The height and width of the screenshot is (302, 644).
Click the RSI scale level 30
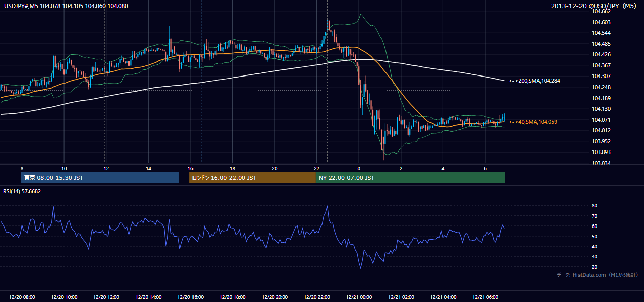point(594,257)
